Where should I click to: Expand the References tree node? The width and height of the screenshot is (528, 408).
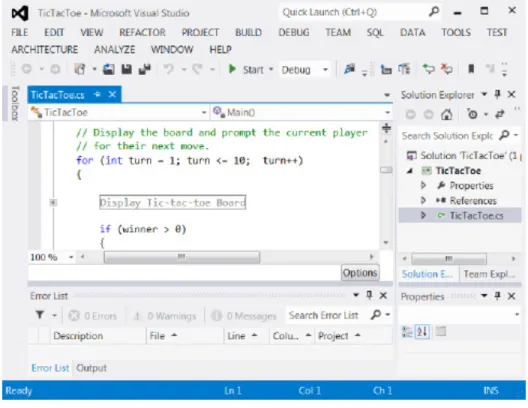pyautogui.click(x=424, y=201)
